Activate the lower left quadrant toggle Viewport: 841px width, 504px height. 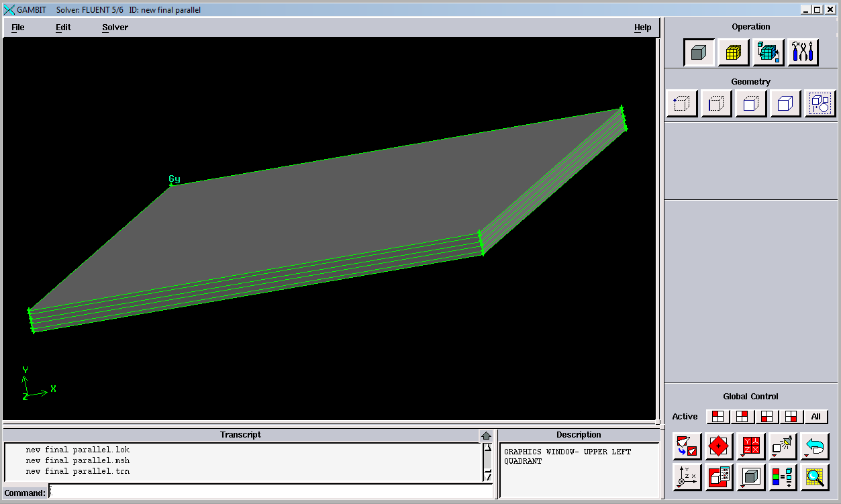[766, 417]
